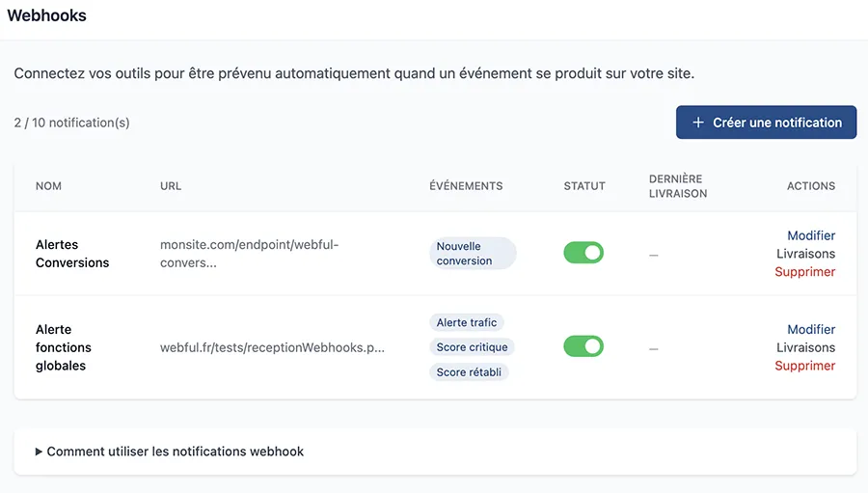
Task: Select the Alerte trafic event tag
Action: click(467, 322)
